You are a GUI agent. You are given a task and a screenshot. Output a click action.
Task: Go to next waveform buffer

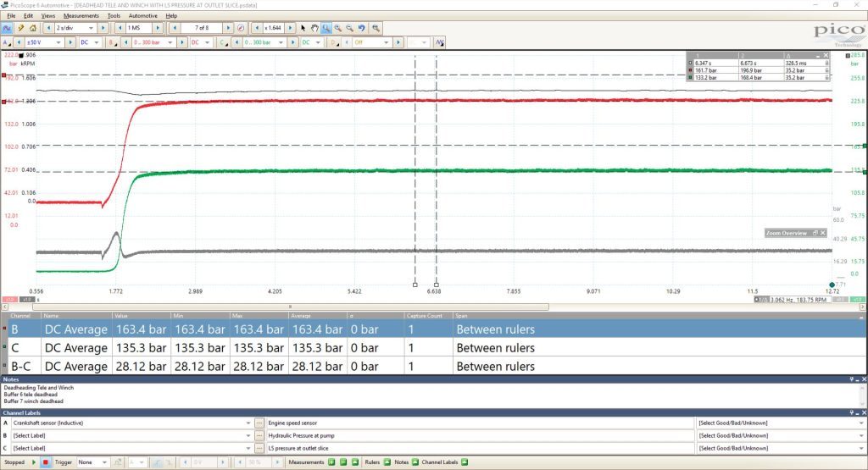click(227, 28)
